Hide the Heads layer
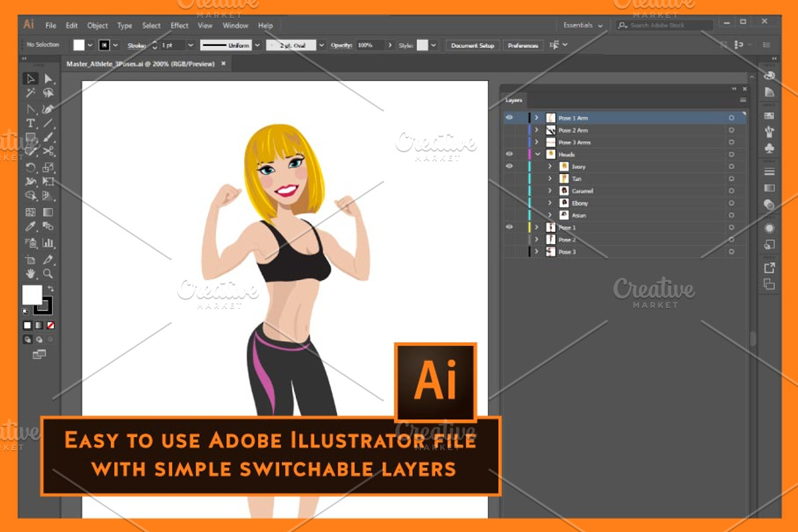This screenshot has width=798, height=532. pyautogui.click(x=509, y=154)
